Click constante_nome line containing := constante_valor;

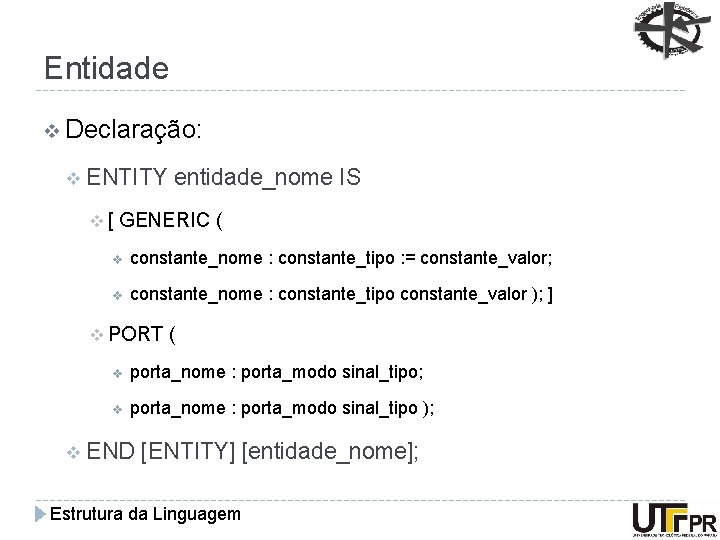point(341,259)
